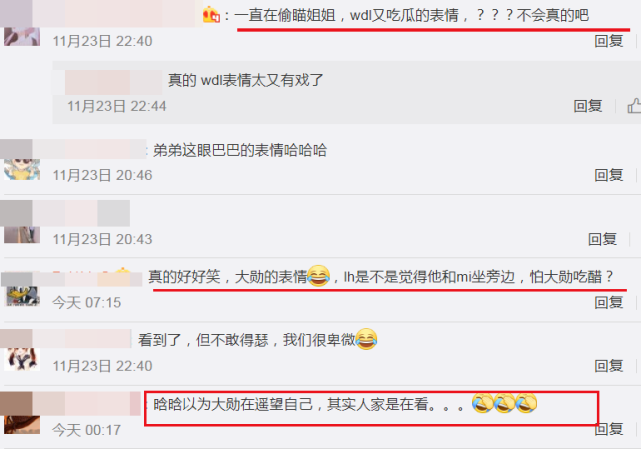This screenshot has width=641, height=449.
Task: Click the first crying-laugh emoji in the boxed comment
Action: 482,403
